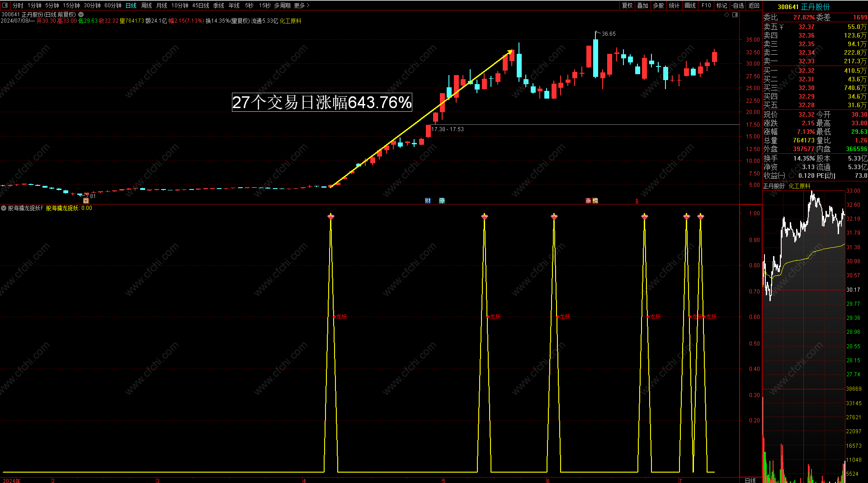868x483 pixels.
Task: Click the 卖五 price 32.37
Action: pyautogui.click(x=806, y=27)
